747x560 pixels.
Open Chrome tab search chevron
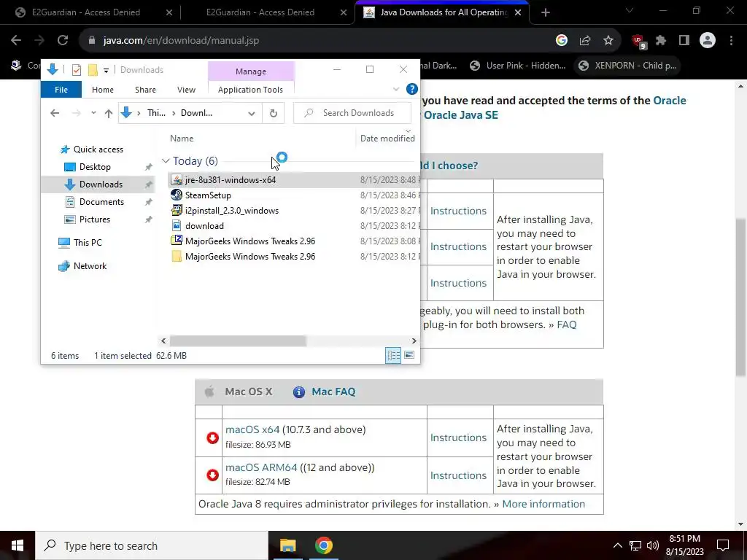[630, 10]
